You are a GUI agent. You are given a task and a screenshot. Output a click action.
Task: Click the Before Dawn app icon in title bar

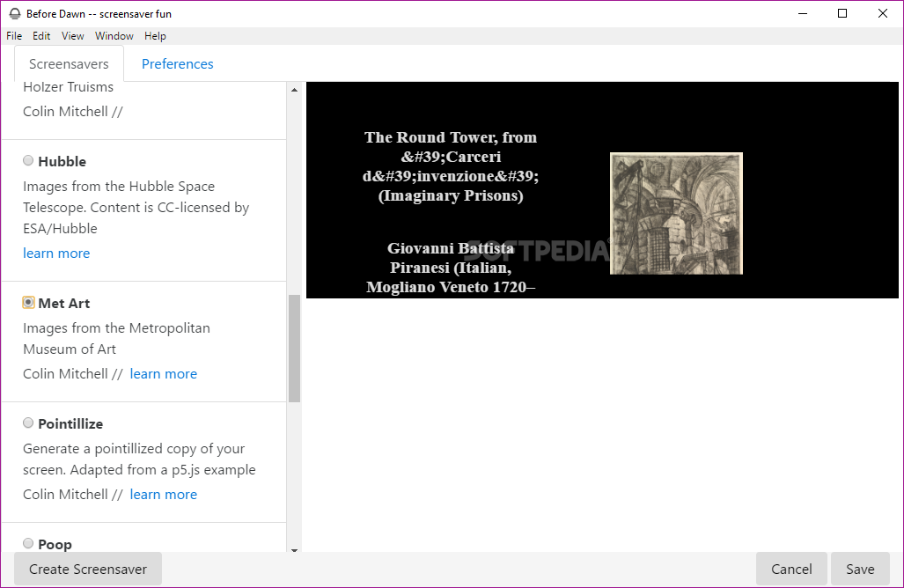[14, 14]
